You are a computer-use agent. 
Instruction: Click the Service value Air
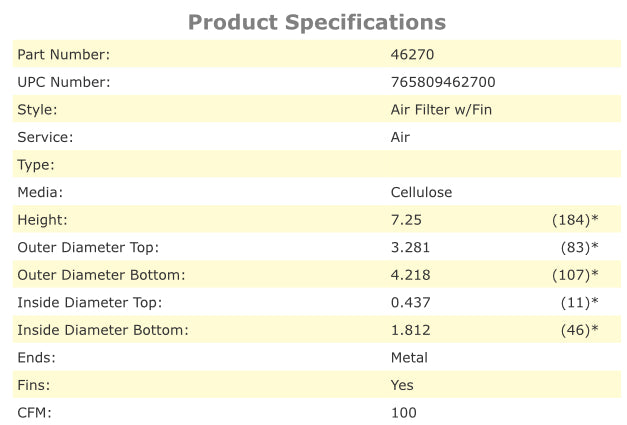(400, 137)
